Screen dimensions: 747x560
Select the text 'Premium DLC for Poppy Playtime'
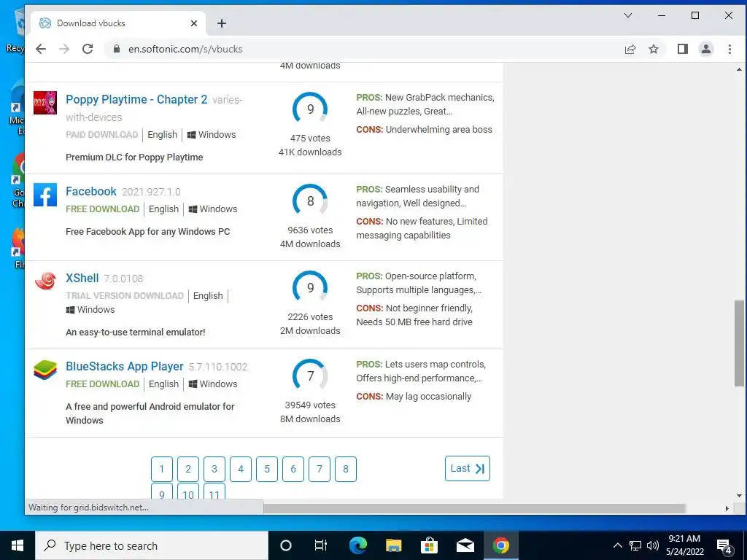tap(134, 157)
